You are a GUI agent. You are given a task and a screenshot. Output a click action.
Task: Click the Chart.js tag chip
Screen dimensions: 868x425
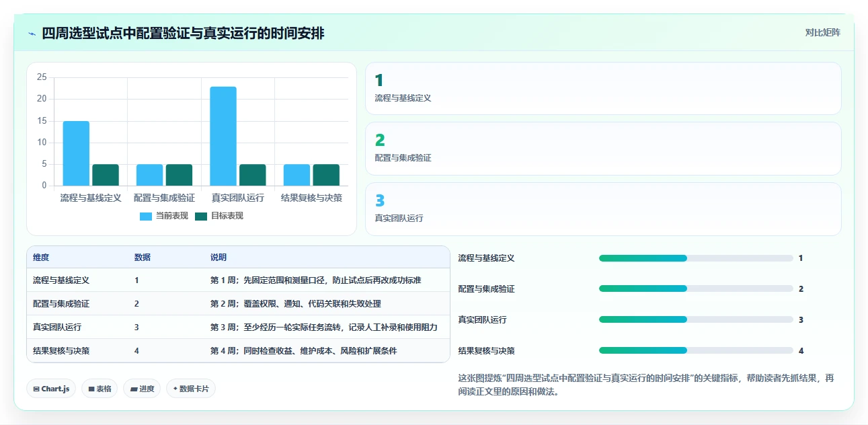51,389
